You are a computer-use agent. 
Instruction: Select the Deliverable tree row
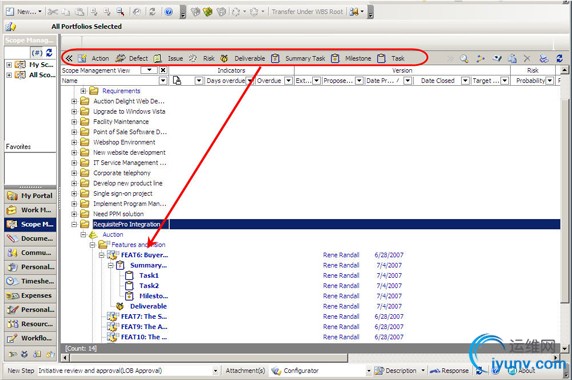[148, 306]
